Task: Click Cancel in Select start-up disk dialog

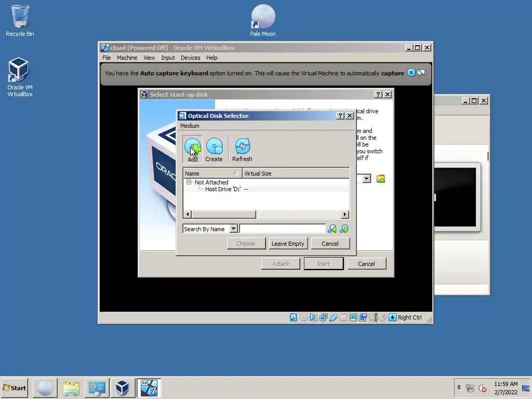Action: (x=366, y=264)
